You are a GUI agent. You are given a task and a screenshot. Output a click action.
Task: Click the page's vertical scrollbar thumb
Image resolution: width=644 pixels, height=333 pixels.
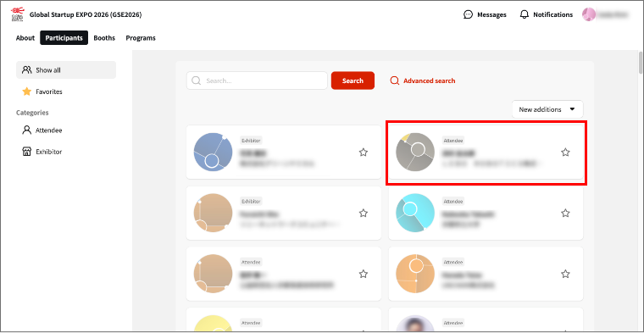(x=641, y=63)
